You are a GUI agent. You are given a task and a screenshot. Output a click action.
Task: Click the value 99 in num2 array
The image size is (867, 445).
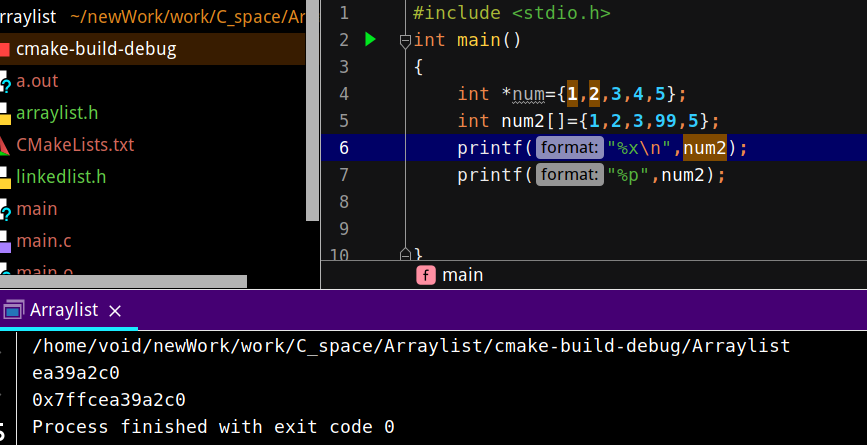point(665,121)
